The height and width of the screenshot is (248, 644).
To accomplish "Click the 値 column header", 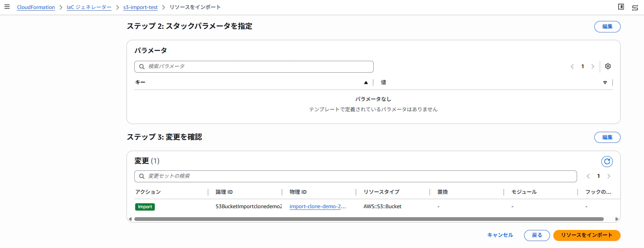I will [383, 83].
